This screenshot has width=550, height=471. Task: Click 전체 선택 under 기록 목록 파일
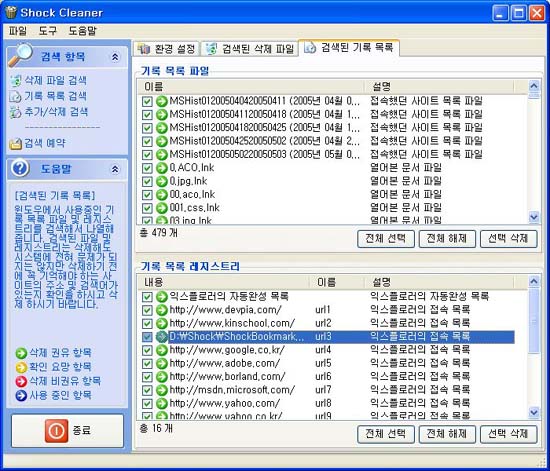pos(385,239)
